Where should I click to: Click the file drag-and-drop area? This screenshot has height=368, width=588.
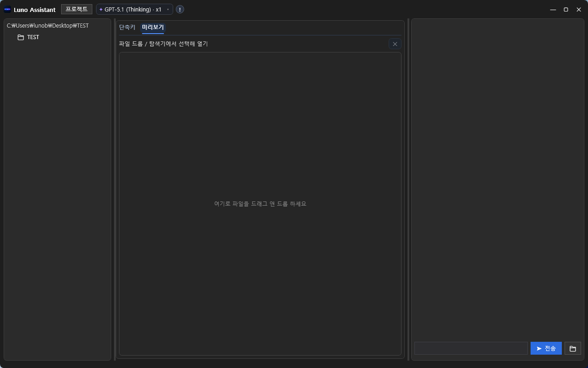click(x=260, y=203)
